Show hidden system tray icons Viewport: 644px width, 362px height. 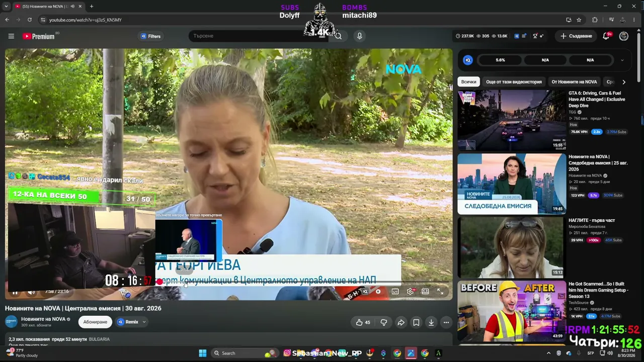pos(548,353)
